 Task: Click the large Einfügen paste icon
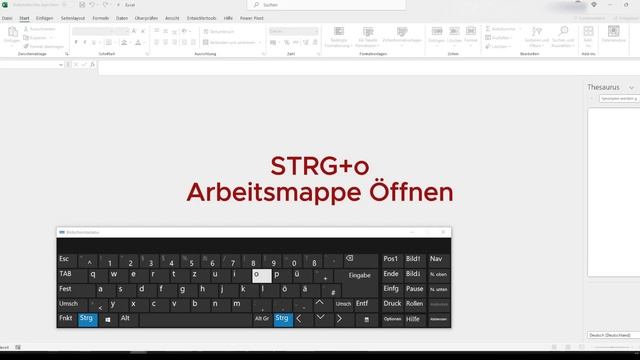point(12,32)
